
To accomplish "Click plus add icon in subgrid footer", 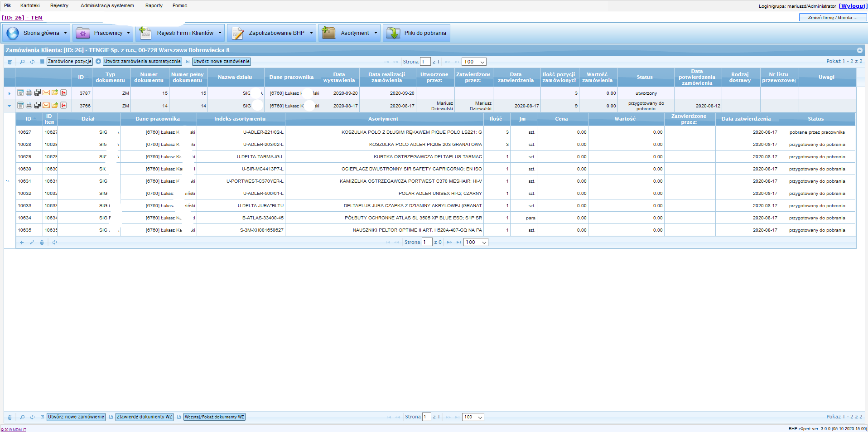I will [21, 243].
